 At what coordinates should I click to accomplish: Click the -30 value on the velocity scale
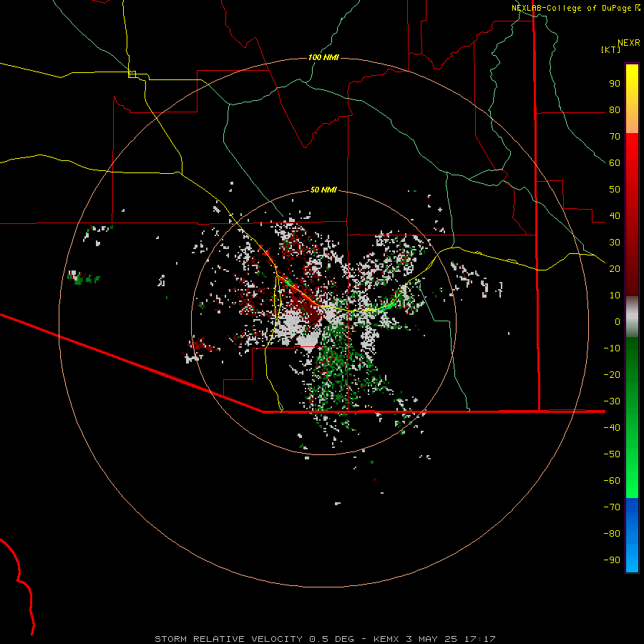coord(612,401)
